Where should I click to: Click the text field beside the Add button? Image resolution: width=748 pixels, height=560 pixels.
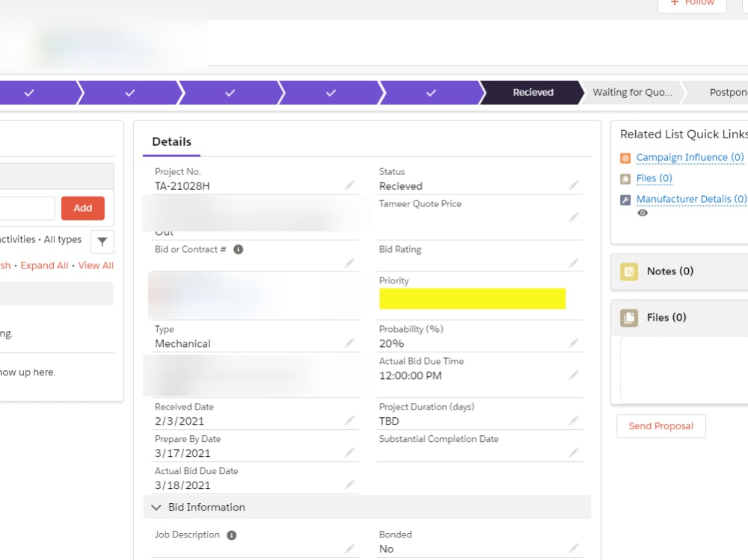point(28,208)
